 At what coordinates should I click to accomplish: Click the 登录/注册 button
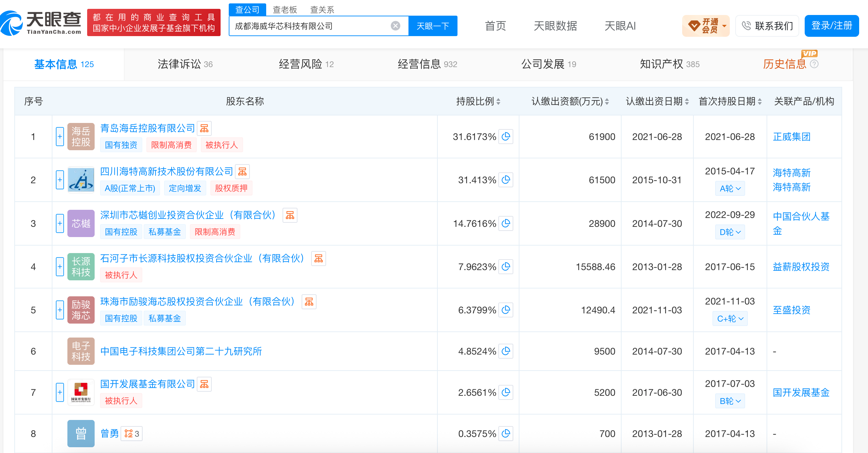[x=832, y=26]
